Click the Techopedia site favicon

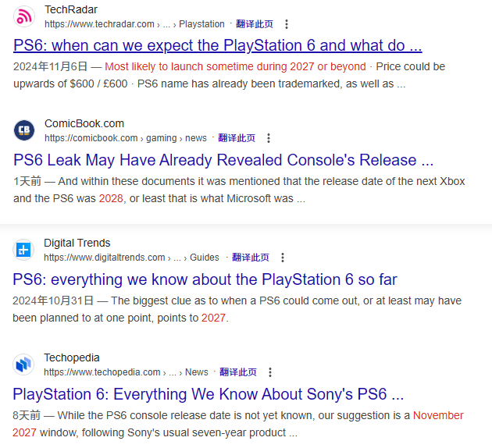(24, 364)
